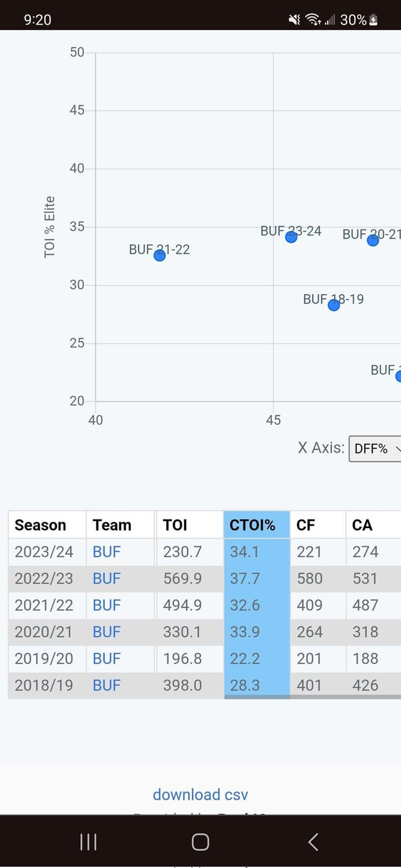Tap the mute status icon
The image size is (401, 868).
[294, 20]
